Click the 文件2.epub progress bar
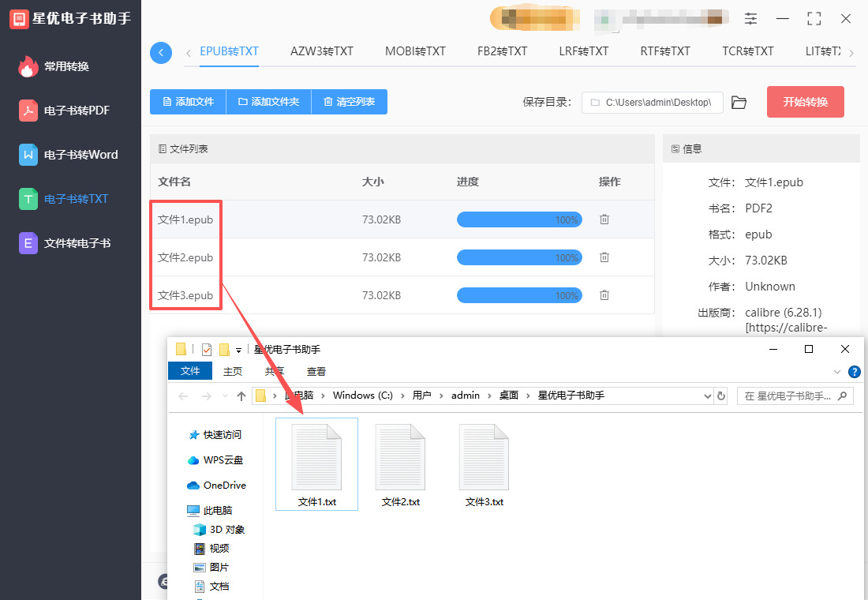The width and height of the screenshot is (868, 600). tap(519, 257)
